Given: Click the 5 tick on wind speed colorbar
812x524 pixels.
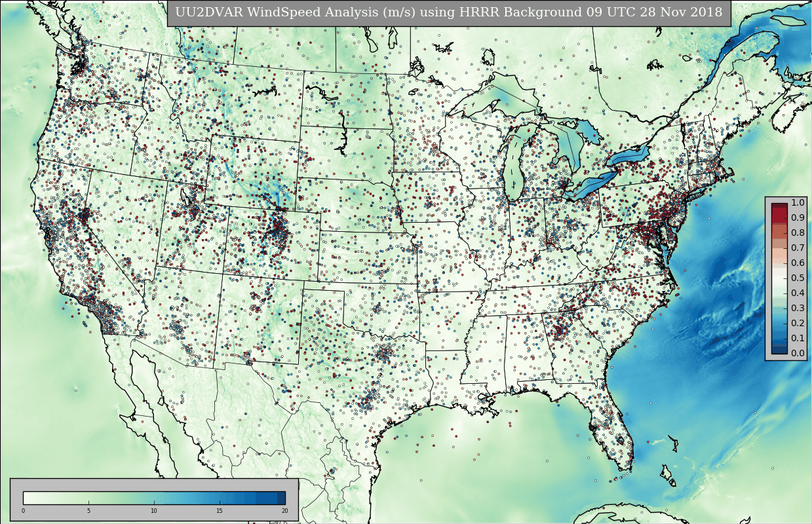Looking at the screenshot, I should point(88,511).
